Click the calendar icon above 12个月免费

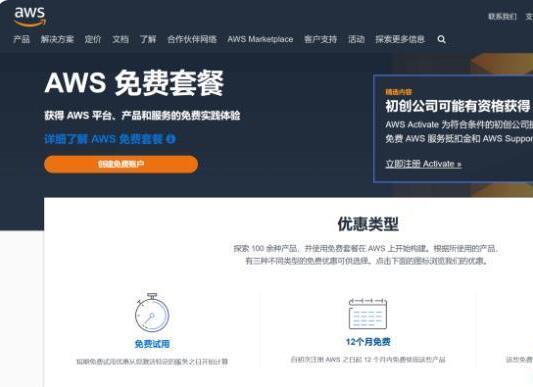[368, 314]
